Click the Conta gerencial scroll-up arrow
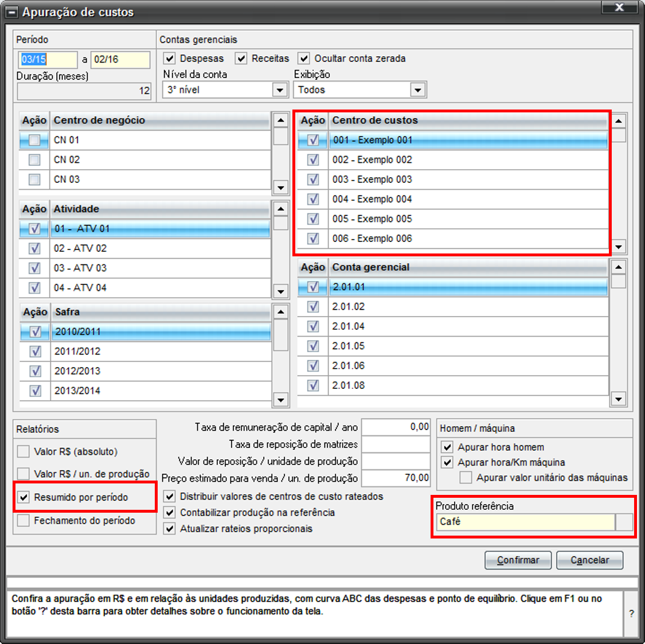This screenshot has height=644, width=645. click(619, 267)
